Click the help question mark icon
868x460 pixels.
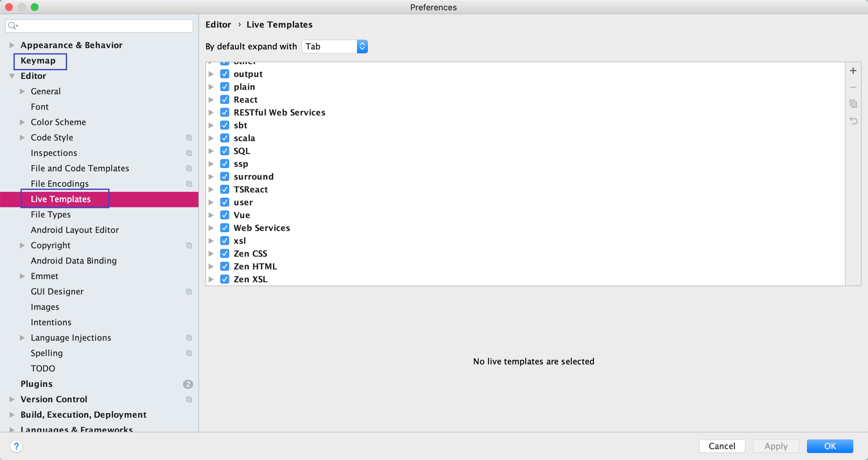coord(16,446)
